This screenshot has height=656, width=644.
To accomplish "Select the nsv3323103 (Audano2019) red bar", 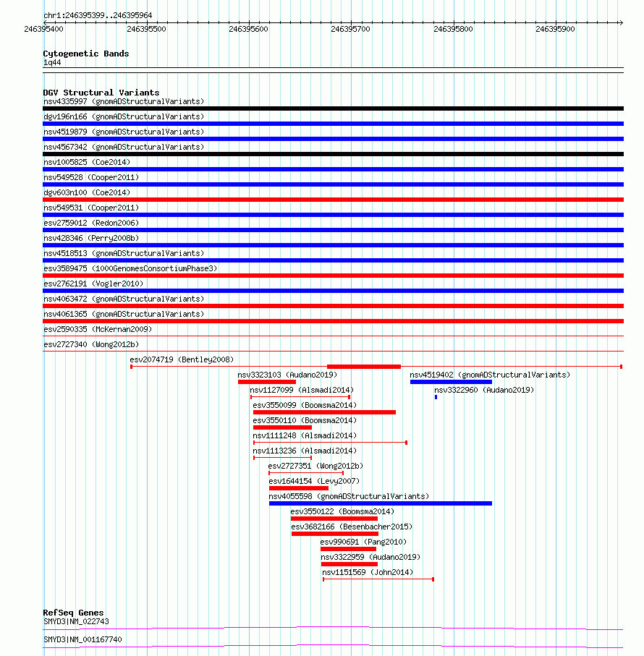I will (267, 382).
